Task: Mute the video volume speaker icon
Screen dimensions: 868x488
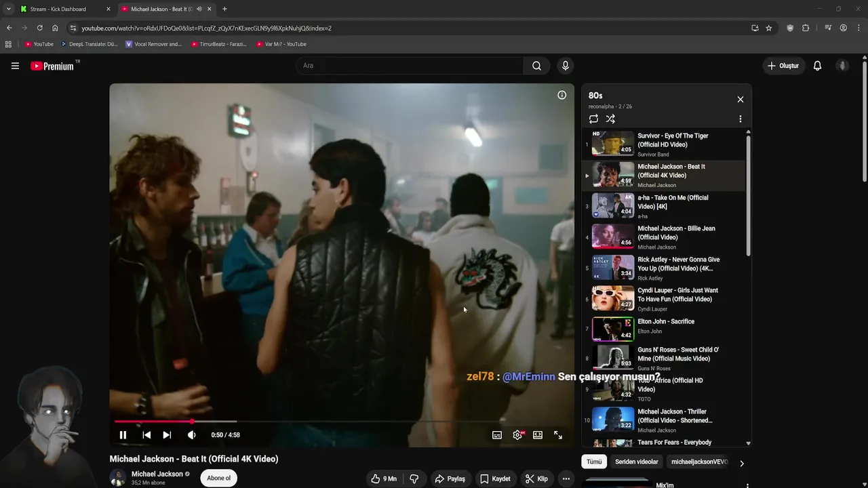Action: [192, 435]
